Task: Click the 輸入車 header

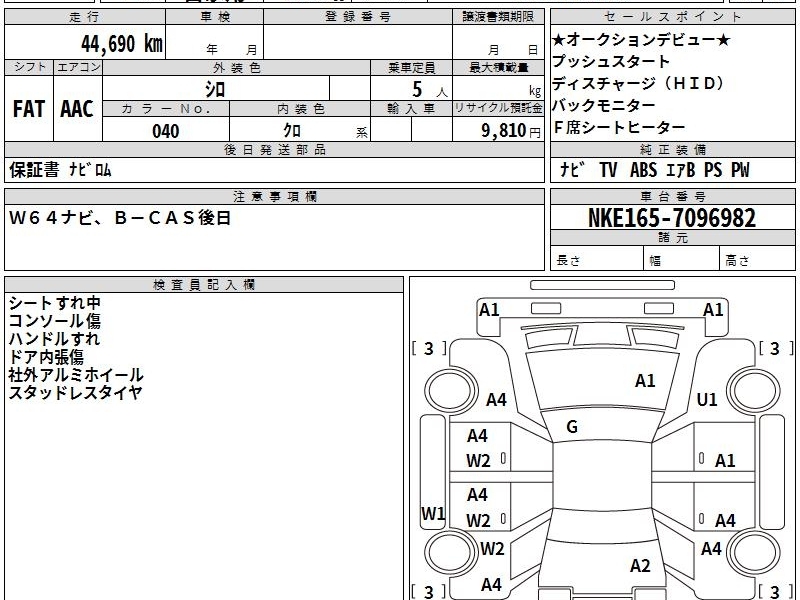Action: point(411,109)
